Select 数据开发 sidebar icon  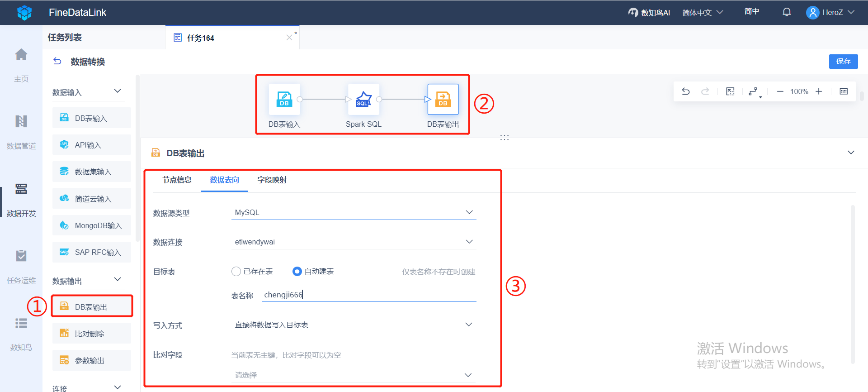click(21, 188)
